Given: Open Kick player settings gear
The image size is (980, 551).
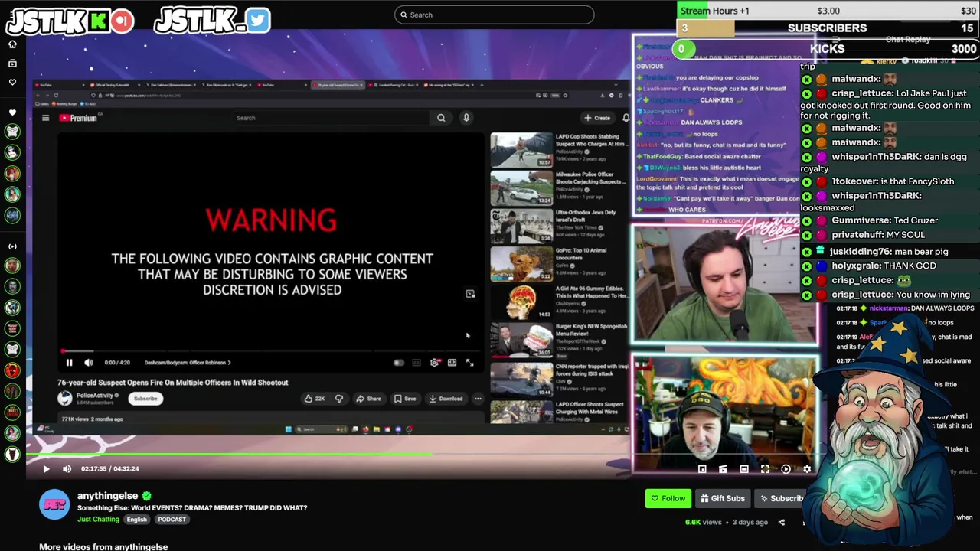Looking at the screenshot, I should click(x=806, y=468).
